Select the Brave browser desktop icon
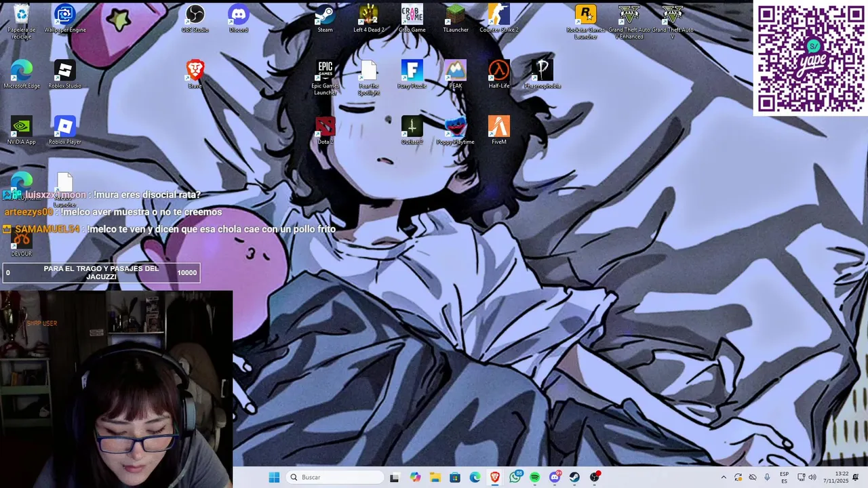Screen dimensions: 868x488 click(x=195, y=75)
